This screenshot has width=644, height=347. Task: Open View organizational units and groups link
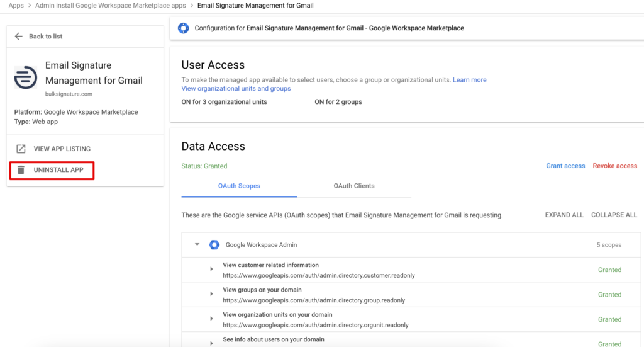(236, 88)
